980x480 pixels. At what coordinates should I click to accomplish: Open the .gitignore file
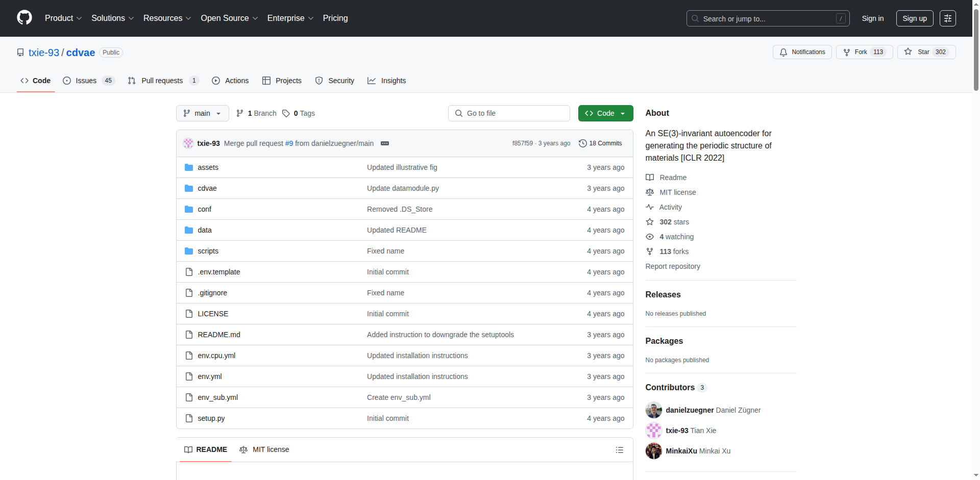pyautogui.click(x=212, y=293)
